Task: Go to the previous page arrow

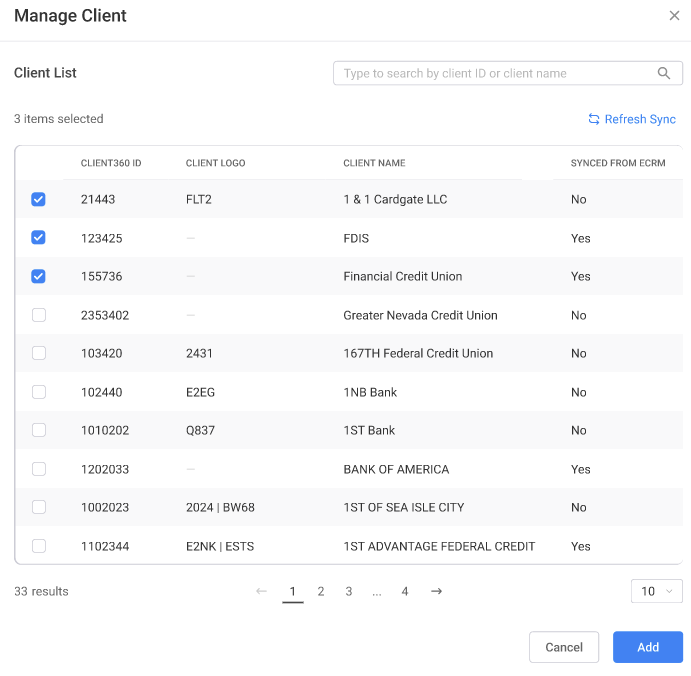Action: [x=261, y=591]
